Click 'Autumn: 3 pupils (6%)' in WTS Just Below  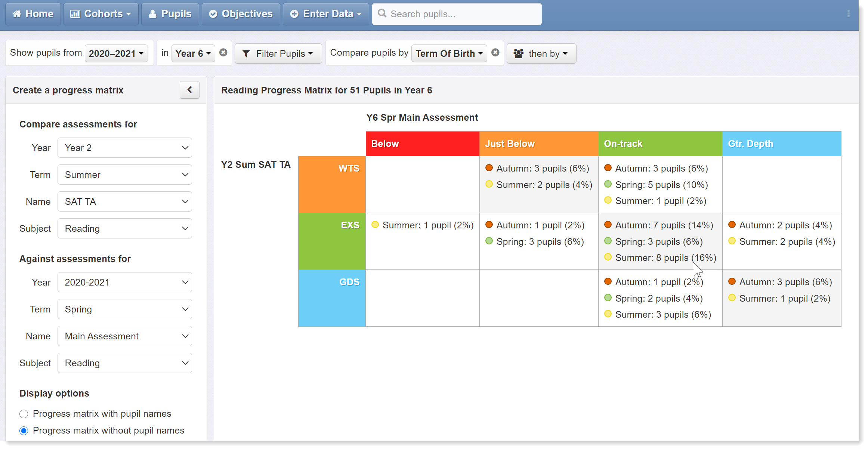(x=543, y=169)
